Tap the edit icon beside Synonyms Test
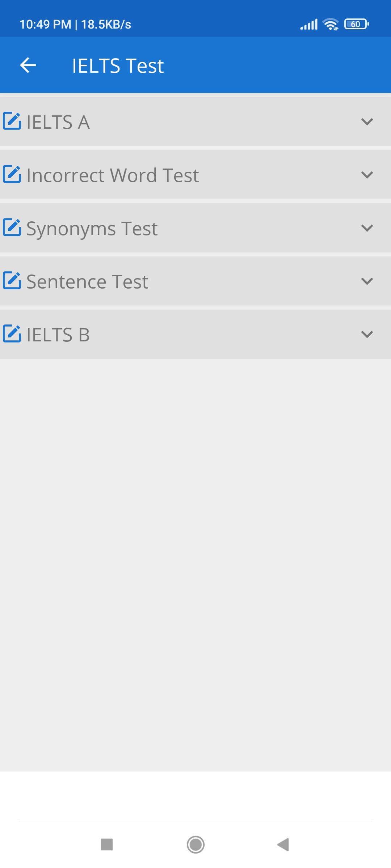Image resolution: width=391 pixels, height=868 pixels. point(12,227)
